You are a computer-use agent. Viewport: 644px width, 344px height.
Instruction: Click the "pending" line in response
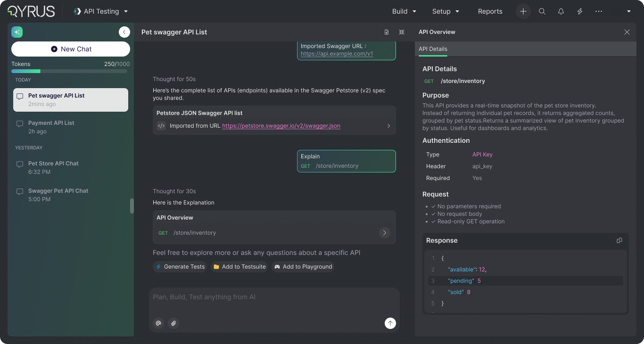pos(526,281)
